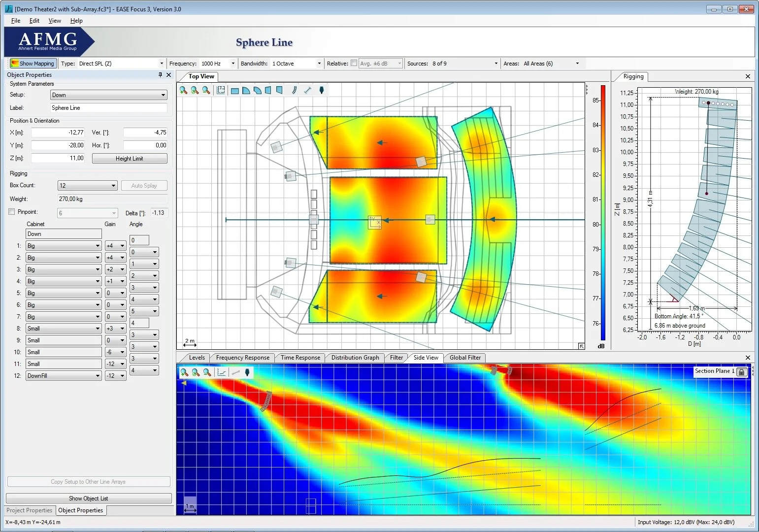Screen dimensions: 759x532
Task: Click the venue drawing import icon
Action: [x=221, y=90]
